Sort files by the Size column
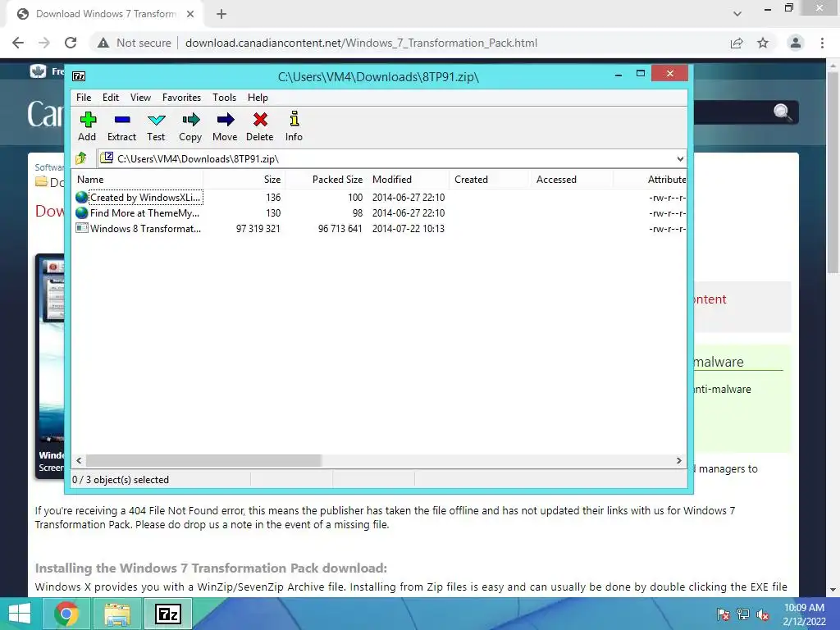840x630 pixels. (x=244, y=180)
